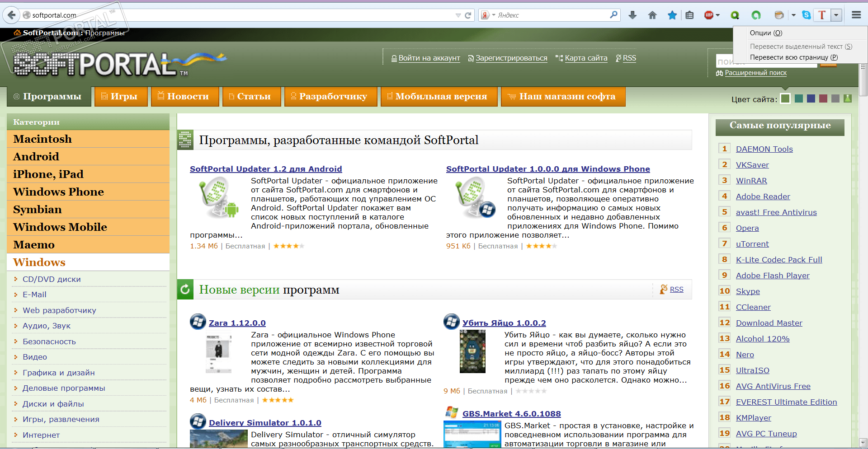Select the teal site color swatch
Image resolution: width=868 pixels, height=449 pixels.
(799, 98)
